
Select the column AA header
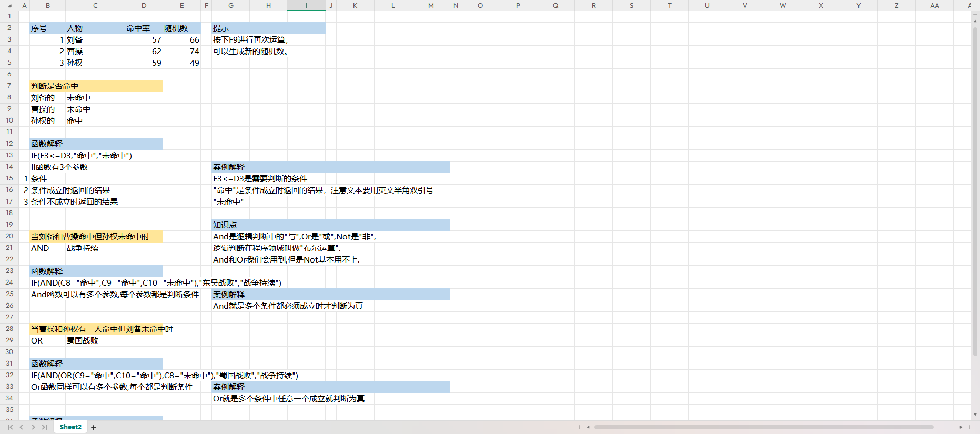coord(934,6)
